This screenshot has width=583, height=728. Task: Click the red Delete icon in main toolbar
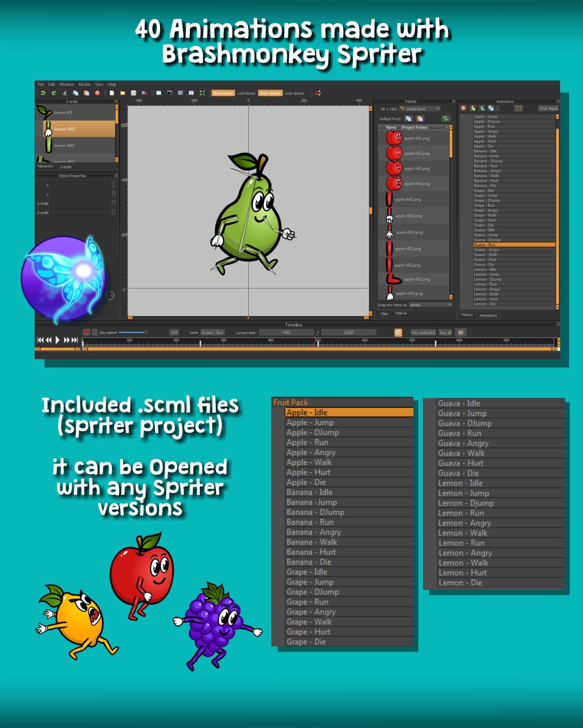(98, 93)
